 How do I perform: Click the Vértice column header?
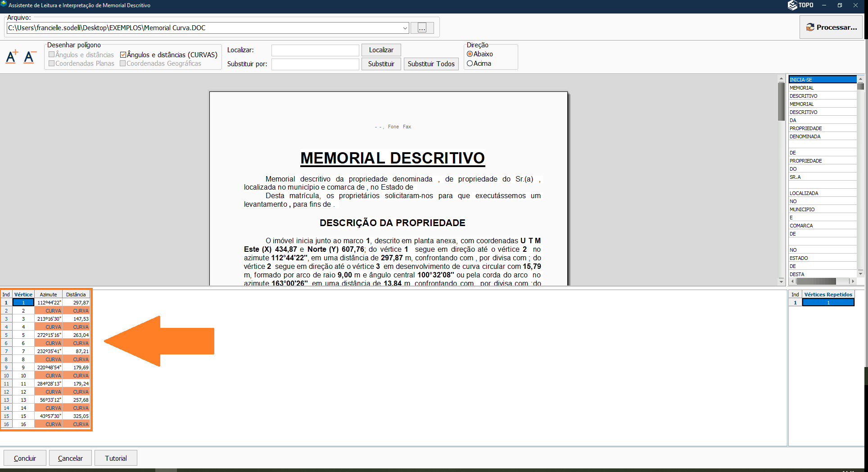23,295
